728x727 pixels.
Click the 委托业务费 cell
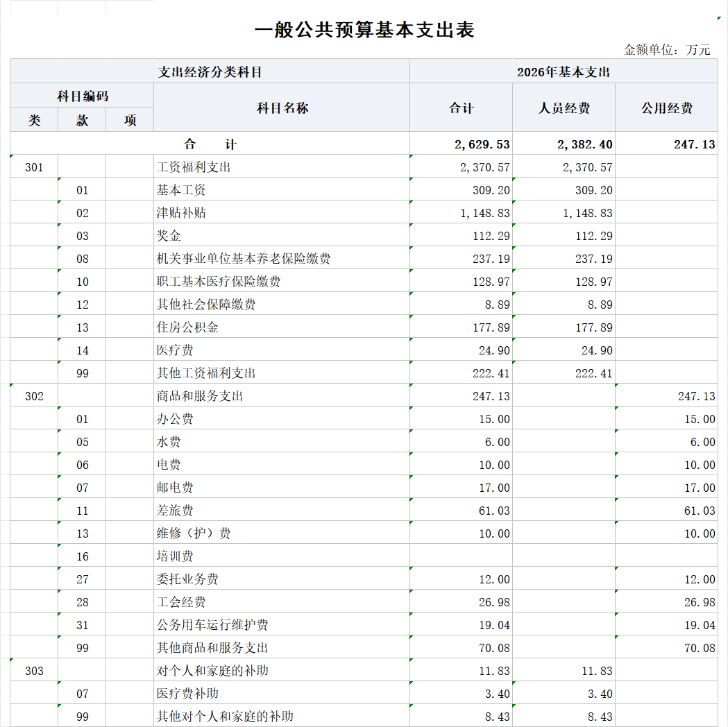(282, 579)
